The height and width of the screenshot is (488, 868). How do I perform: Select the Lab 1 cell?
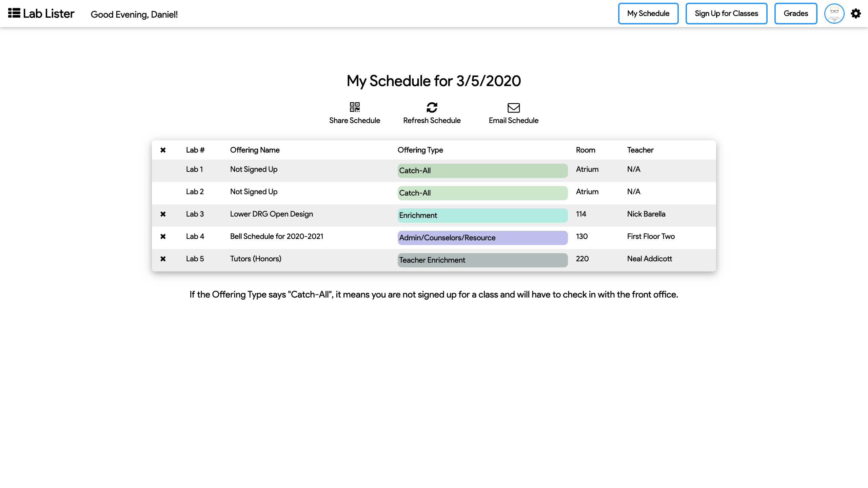[x=194, y=169]
